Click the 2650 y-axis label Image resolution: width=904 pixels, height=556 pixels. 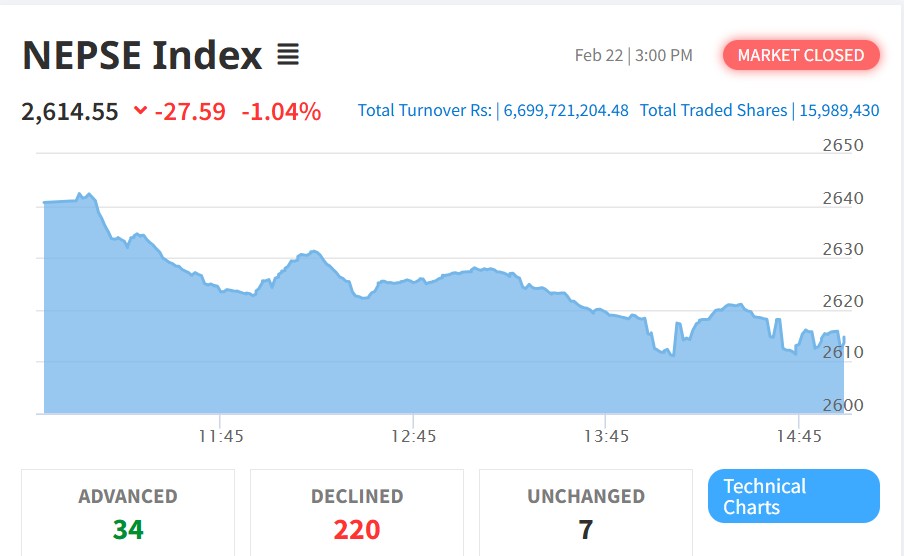(x=843, y=145)
